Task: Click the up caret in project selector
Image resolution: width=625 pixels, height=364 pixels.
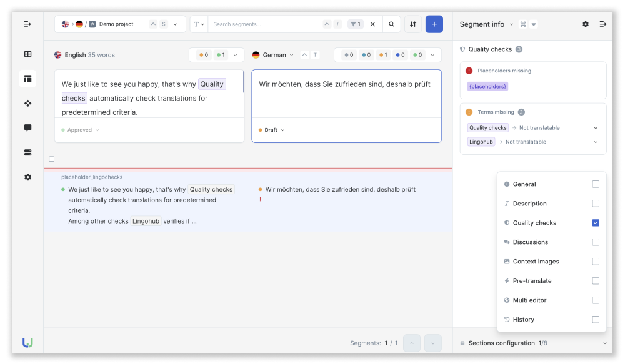Action: pos(153,24)
